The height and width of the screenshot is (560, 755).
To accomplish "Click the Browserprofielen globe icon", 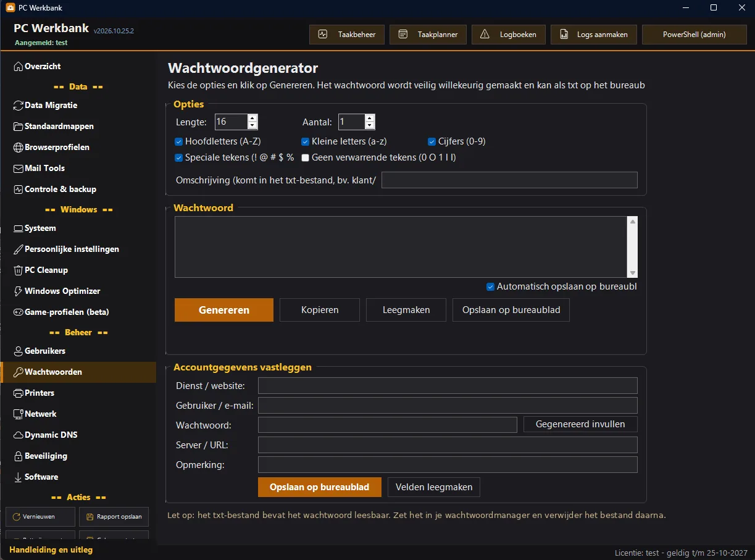I will (19, 148).
